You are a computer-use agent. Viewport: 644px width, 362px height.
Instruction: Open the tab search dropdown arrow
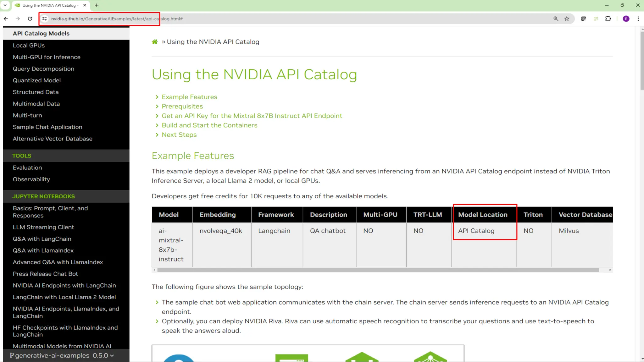click(x=5, y=5)
